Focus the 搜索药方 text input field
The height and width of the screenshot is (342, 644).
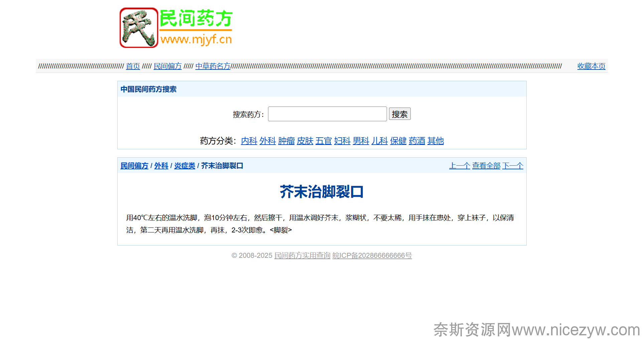pyautogui.click(x=327, y=114)
